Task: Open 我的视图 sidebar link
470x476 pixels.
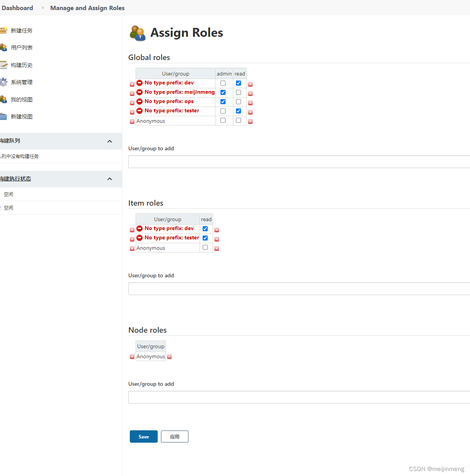Action: tap(22, 100)
